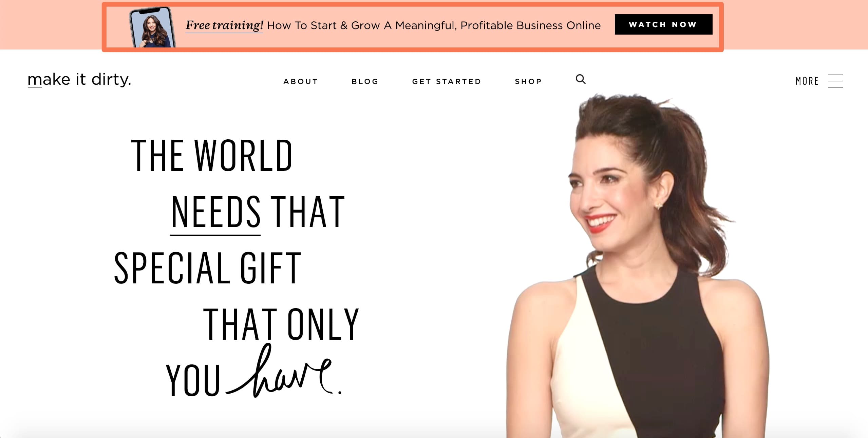Open the ABOUT menu item
Viewport: 868px width, 438px height.
301,81
